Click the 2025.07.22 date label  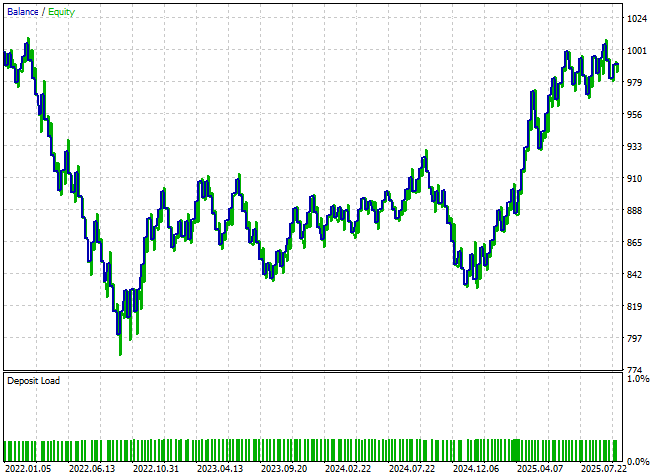click(604, 469)
